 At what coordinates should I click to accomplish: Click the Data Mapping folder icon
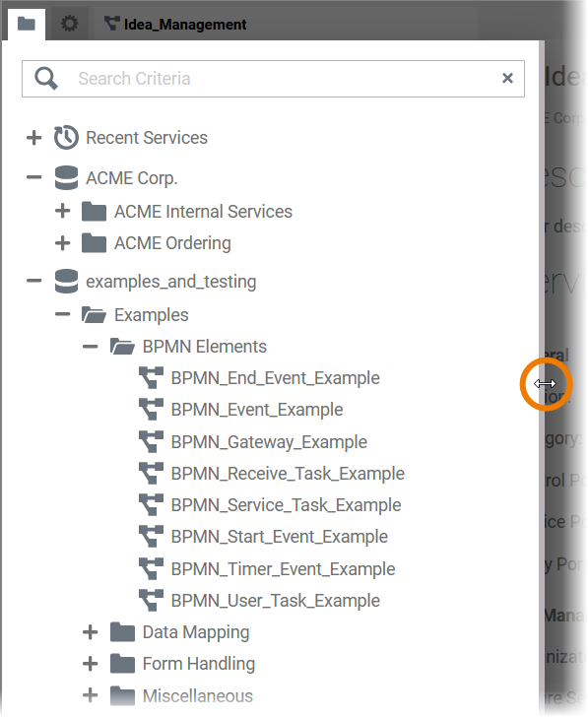click(x=122, y=632)
